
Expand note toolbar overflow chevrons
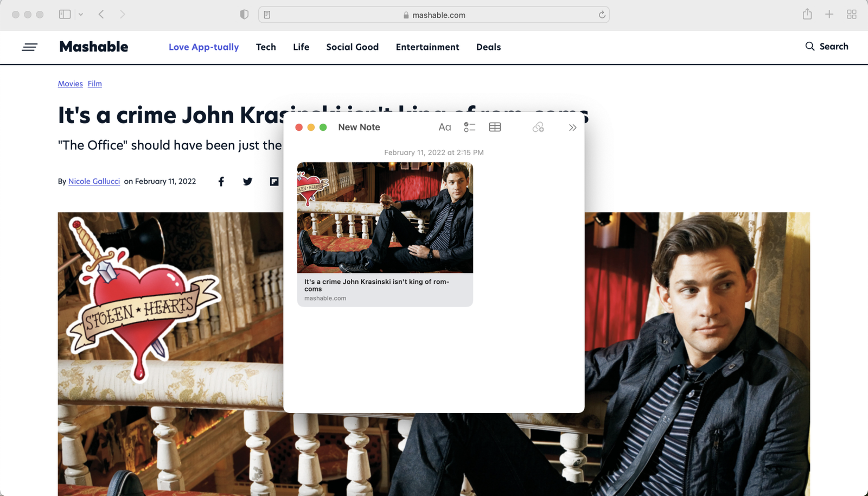[572, 128]
